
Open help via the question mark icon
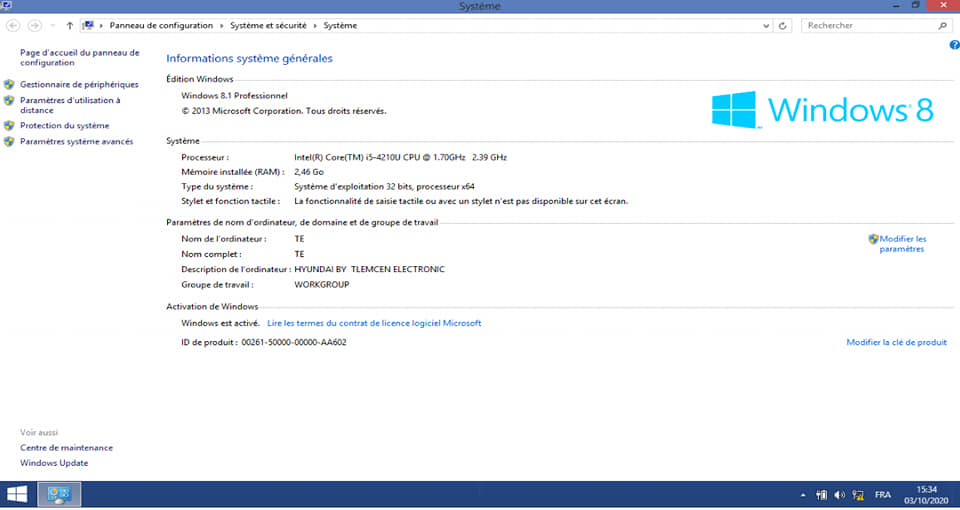pyautogui.click(x=954, y=45)
